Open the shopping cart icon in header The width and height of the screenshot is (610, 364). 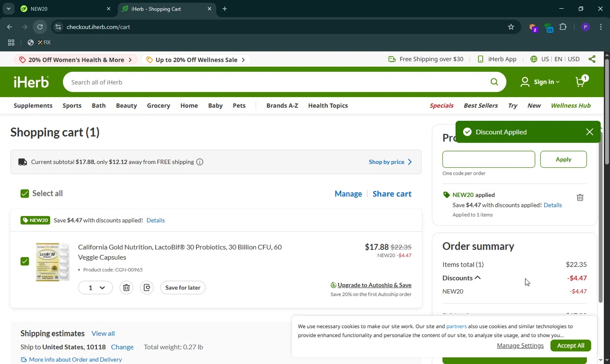pyautogui.click(x=582, y=82)
